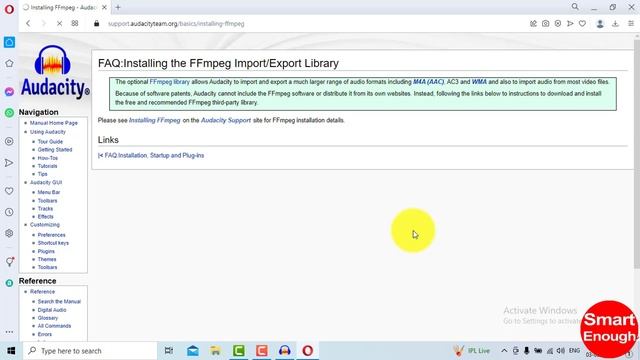640x360 pixels.
Task: Open the Preferences navigation link
Action: tap(51, 235)
